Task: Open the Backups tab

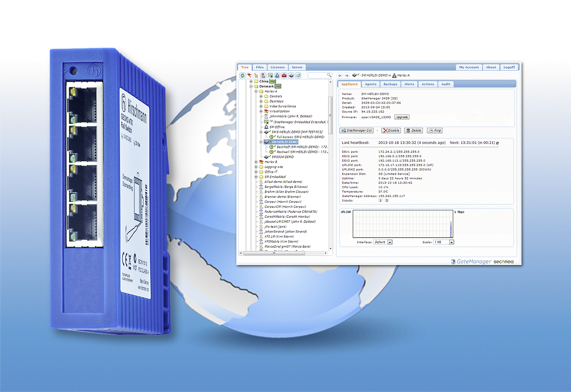Action: coord(390,84)
